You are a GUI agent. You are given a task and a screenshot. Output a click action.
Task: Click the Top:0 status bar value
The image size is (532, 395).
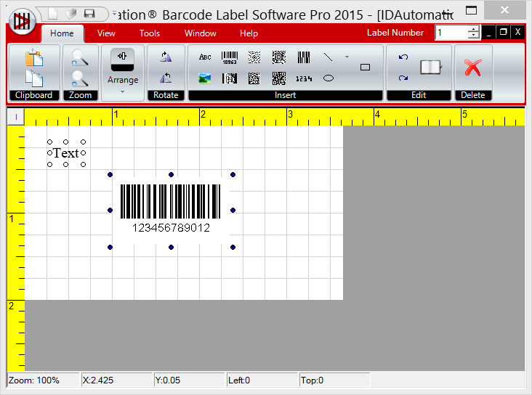tap(335, 380)
